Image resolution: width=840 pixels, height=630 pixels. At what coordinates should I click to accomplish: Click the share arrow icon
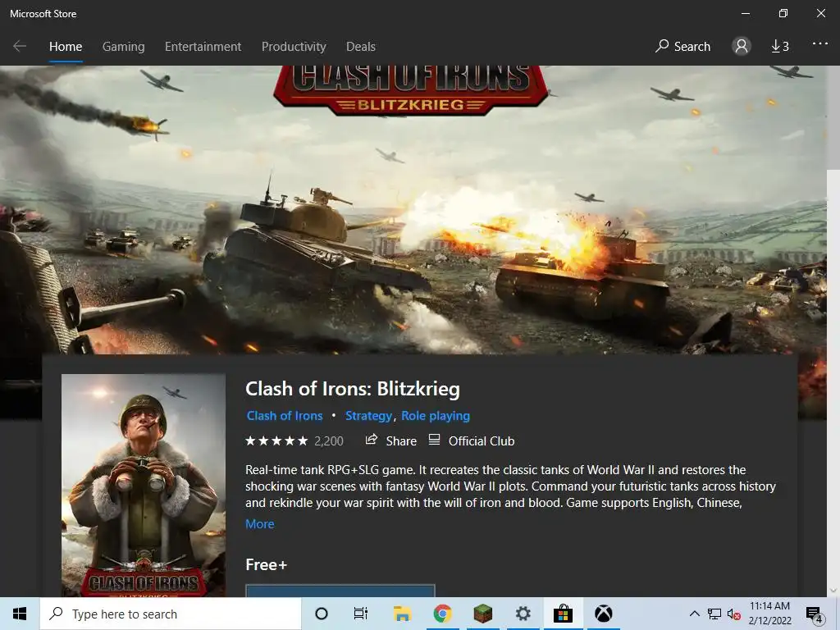372,440
